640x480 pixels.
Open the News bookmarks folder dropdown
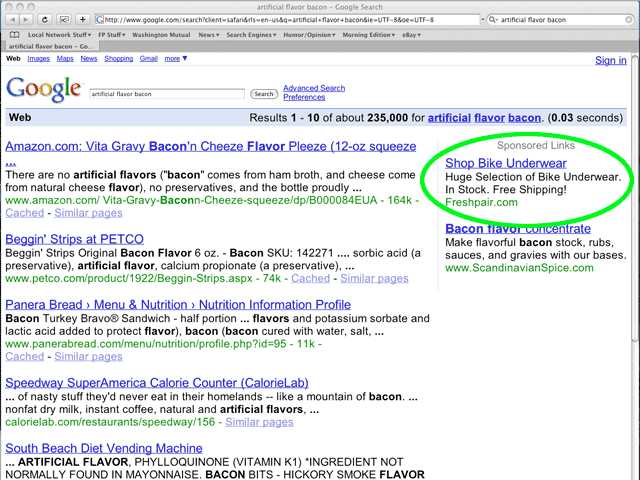tap(209, 35)
